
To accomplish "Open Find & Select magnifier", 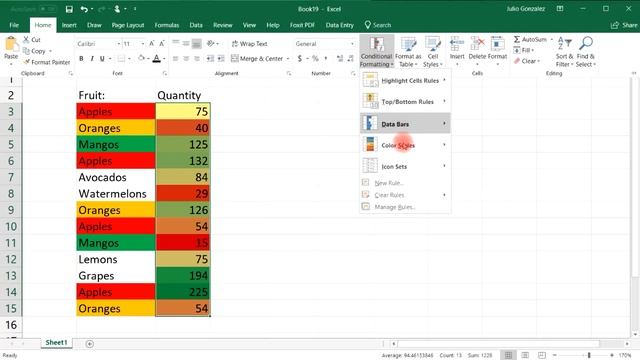I will 586,52.
